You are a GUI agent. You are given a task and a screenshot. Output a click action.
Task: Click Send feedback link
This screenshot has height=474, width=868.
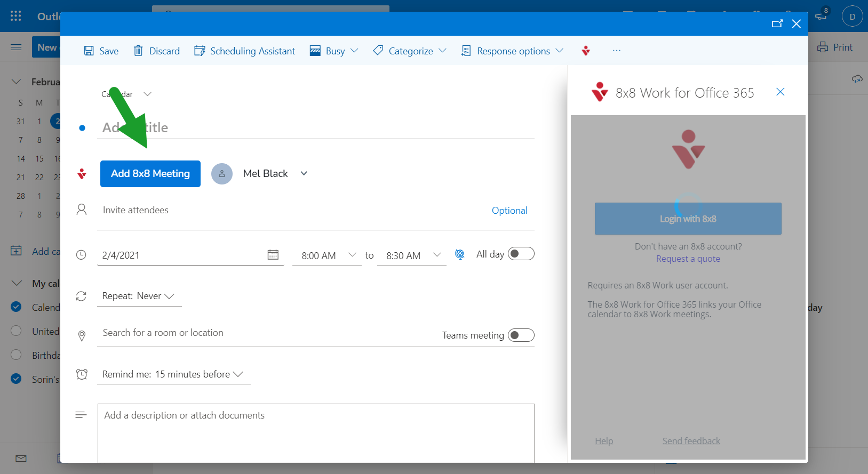click(691, 441)
